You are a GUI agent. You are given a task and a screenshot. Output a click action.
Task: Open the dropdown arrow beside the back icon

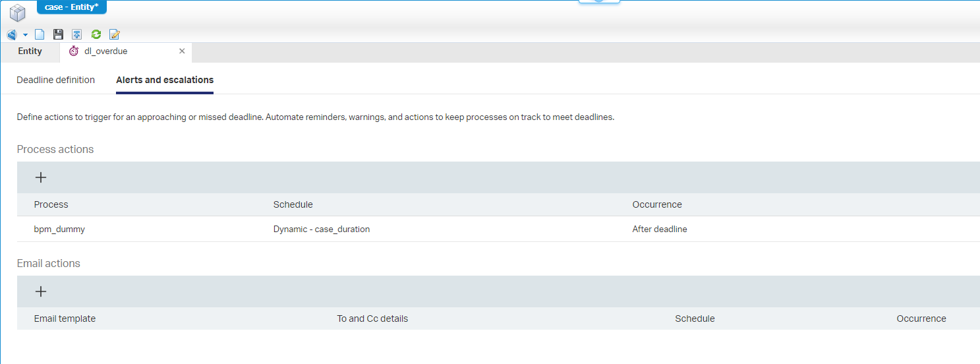click(25, 34)
